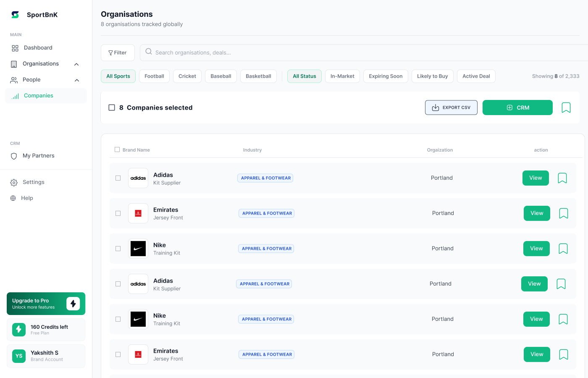Click Yakshith S Brand Account card
Screen dimensions: 588x378
click(46, 356)
